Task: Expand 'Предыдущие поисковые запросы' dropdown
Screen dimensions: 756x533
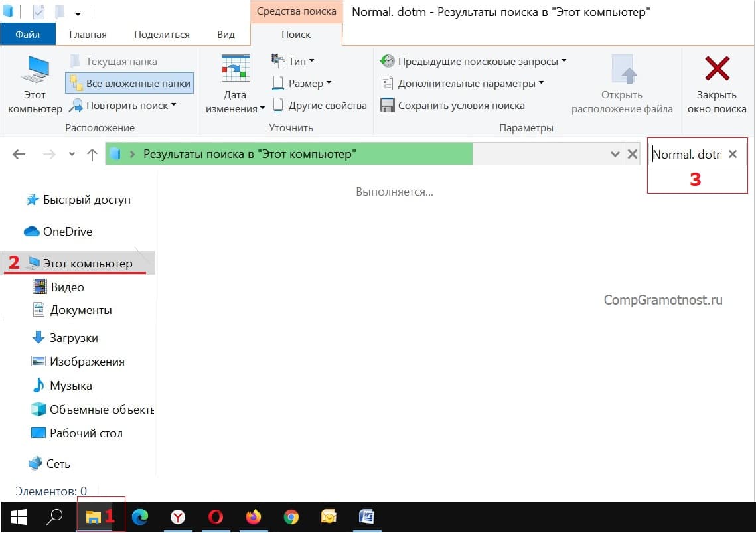Action: click(x=473, y=61)
